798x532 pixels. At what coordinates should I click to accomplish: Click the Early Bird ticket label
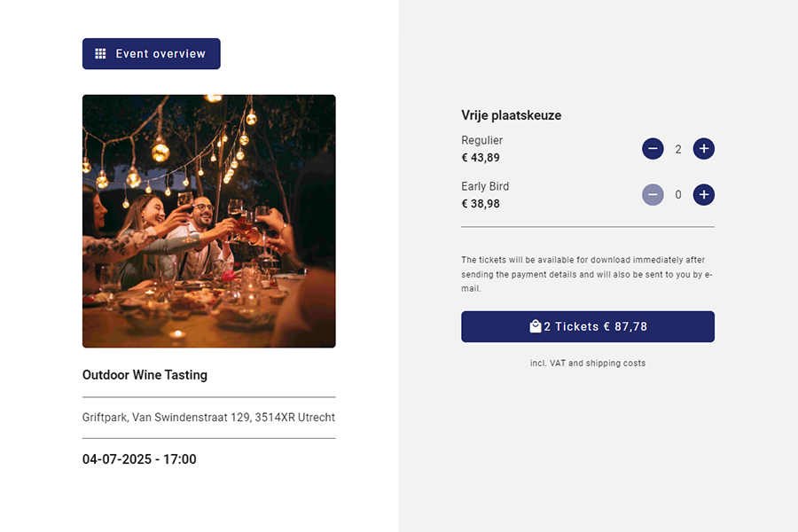click(485, 186)
